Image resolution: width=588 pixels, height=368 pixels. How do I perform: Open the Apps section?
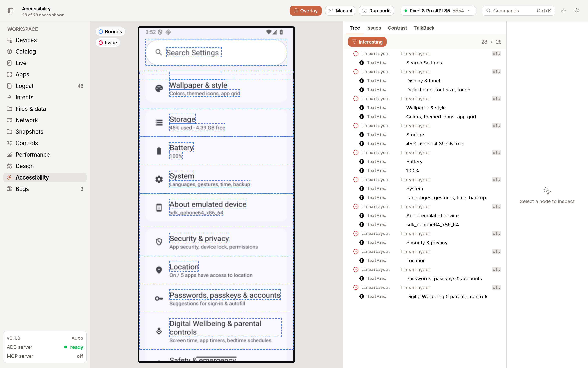point(45,74)
